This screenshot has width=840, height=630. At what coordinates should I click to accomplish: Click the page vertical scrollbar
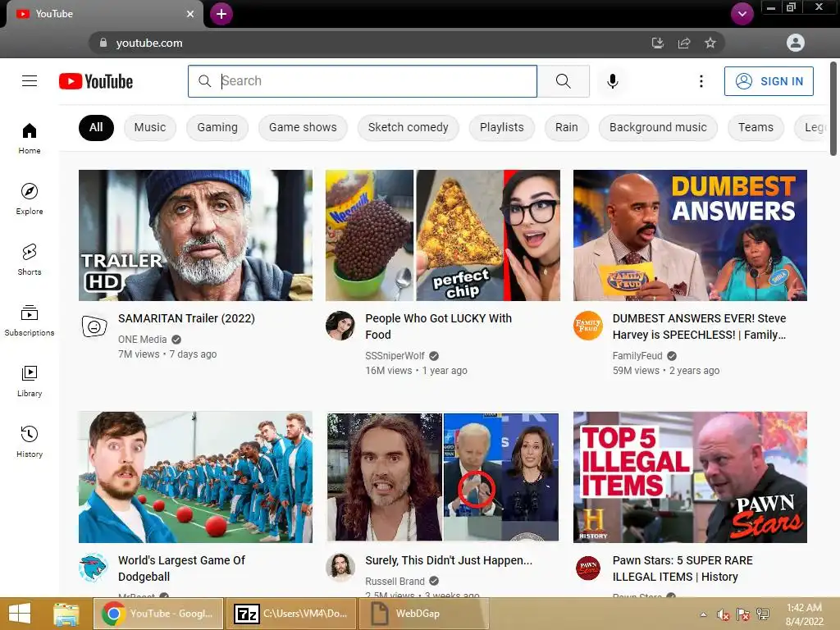click(x=833, y=109)
